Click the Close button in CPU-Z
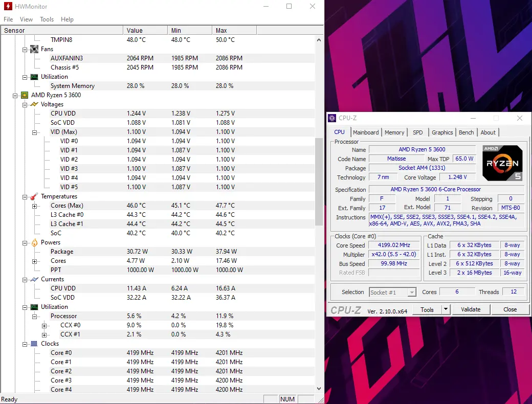This screenshot has height=404, width=532. 510,309
